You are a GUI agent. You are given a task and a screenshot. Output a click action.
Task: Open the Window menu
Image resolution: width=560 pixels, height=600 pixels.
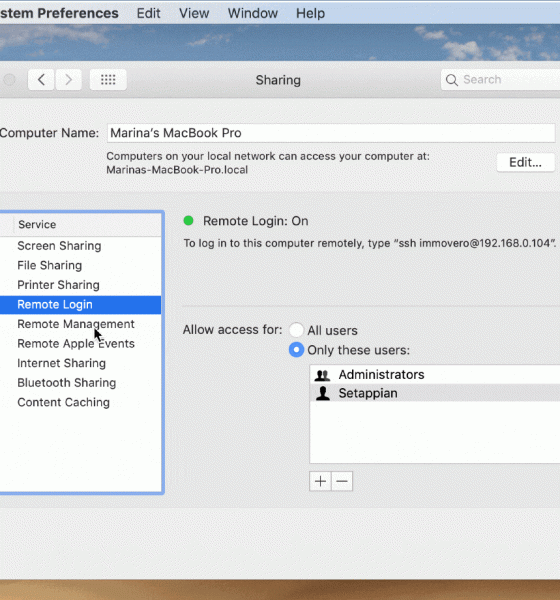[253, 13]
